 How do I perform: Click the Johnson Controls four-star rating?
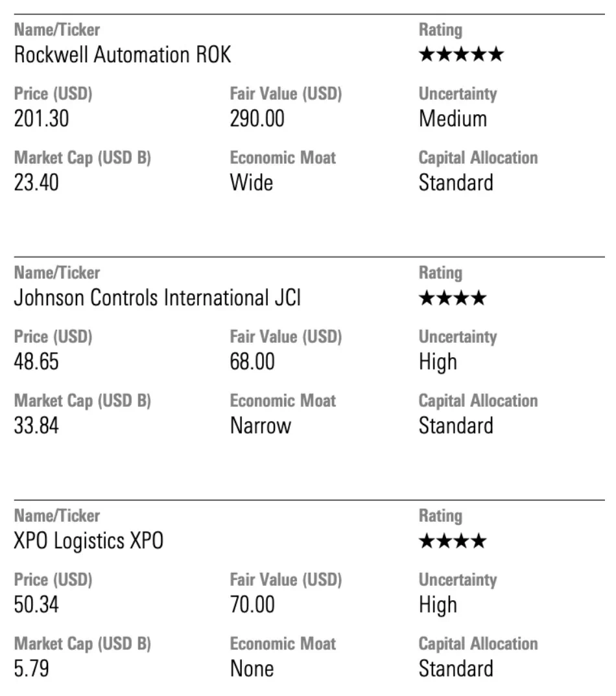(x=453, y=297)
